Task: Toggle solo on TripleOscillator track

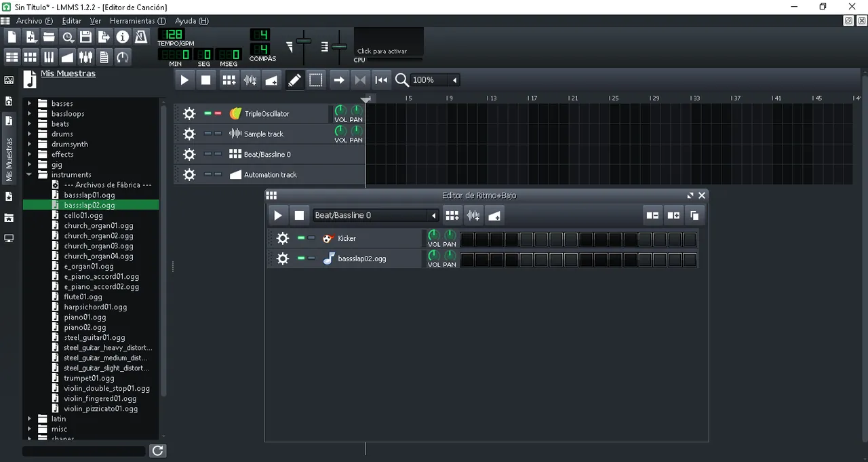Action: pos(218,114)
